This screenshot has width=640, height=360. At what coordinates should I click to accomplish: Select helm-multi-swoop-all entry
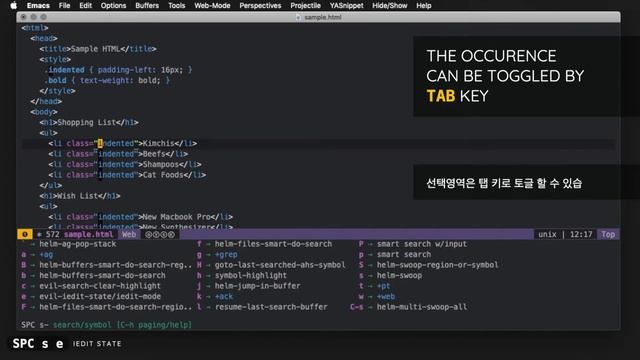pyautogui.click(x=422, y=307)
